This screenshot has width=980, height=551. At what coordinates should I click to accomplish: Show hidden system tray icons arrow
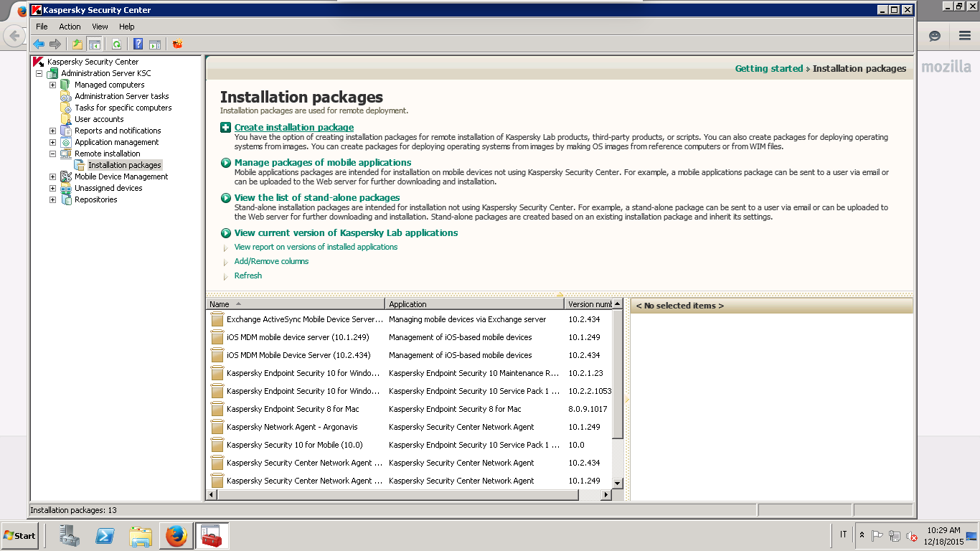[x=862, y=535]
